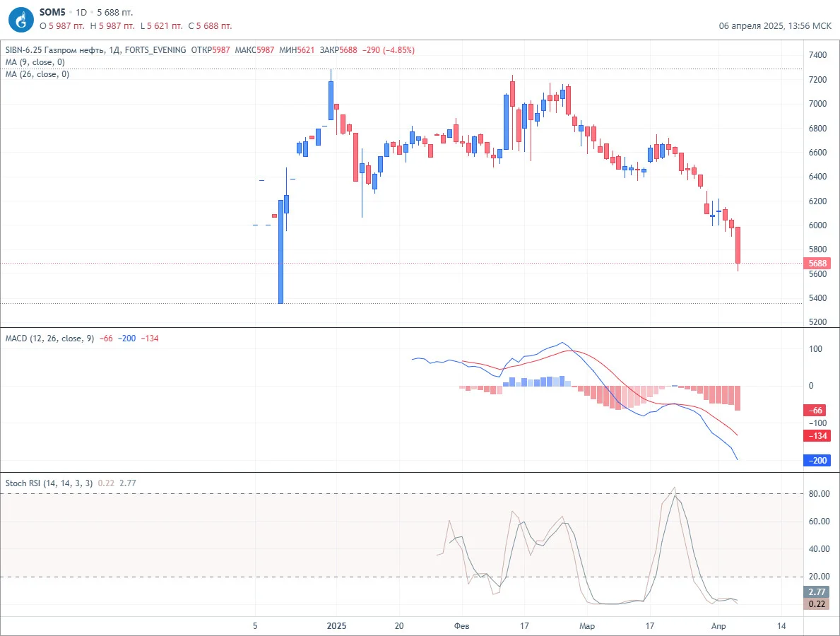Click the last red candle near 5688
Viewport: 840px width, 636px height.
click(x=738, y=245)
